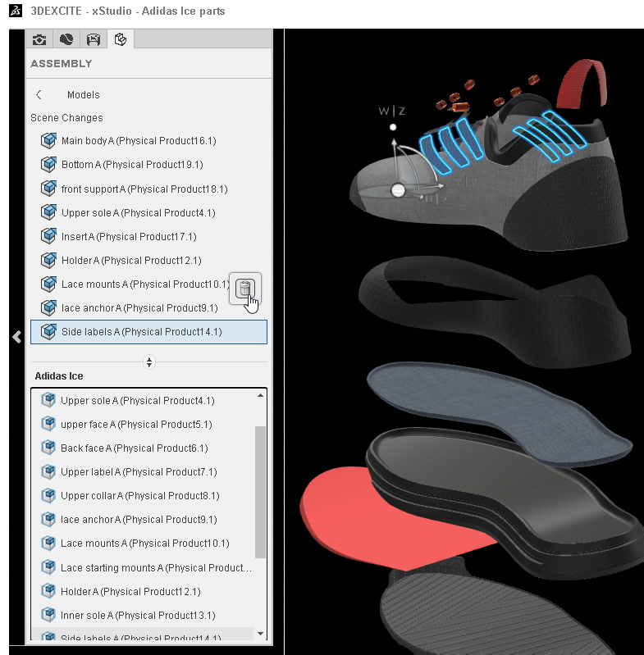The image size is (644, 655).
Task: Click the Adidas Ice section heading
Action: 59,376
